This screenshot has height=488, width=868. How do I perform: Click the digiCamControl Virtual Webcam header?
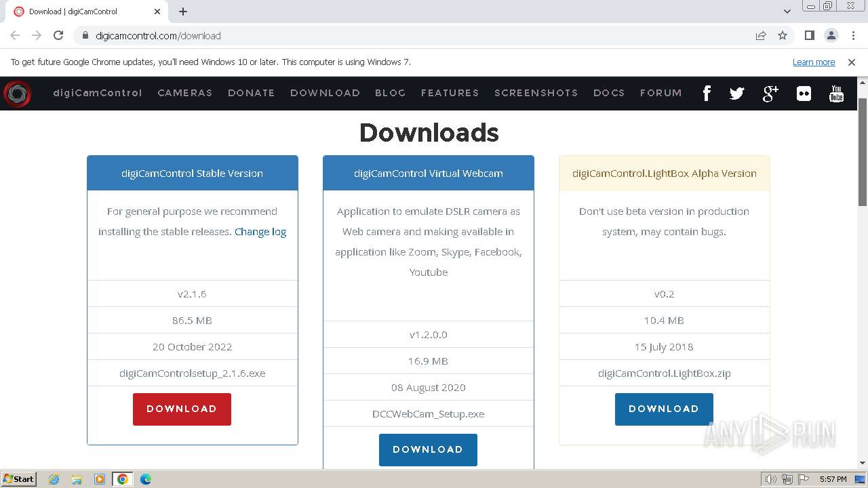pyautogui.click(x=429, y=174)
